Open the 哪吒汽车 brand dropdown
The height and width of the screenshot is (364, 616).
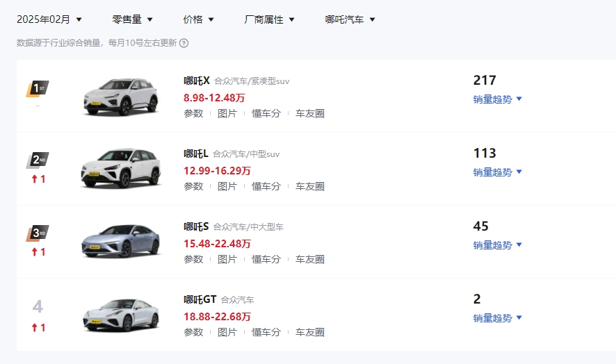click(350, 19)
